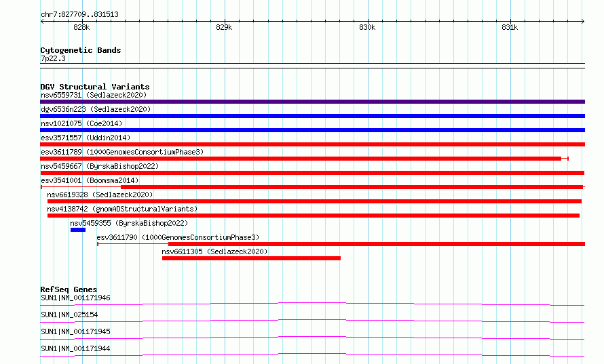Select the dark purple nsv6559731 variant bar
This screenshot has width=604, height=364.
pyautogui.click(x=312, y=102)
